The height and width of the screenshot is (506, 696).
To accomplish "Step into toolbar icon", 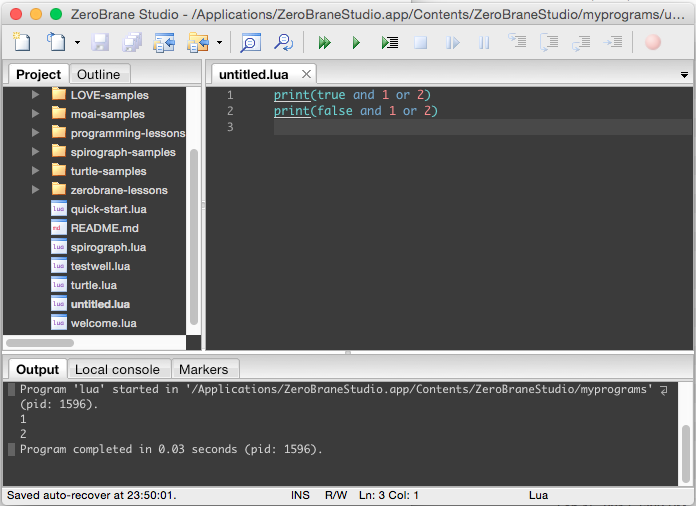I will pyautogui.click(x=517, y=41).
